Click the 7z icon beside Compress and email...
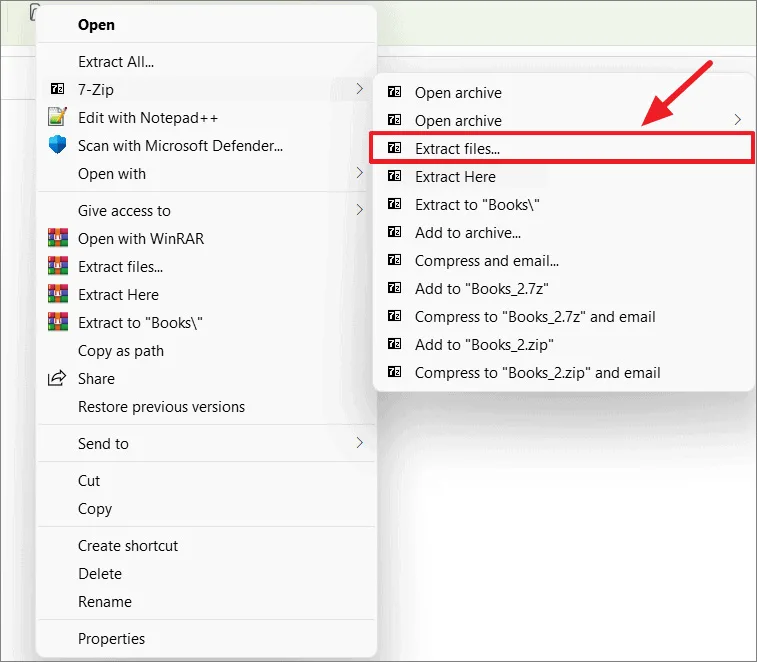This screenshot has height=662, width=757. pyautogui.click(x=394, y=260)
